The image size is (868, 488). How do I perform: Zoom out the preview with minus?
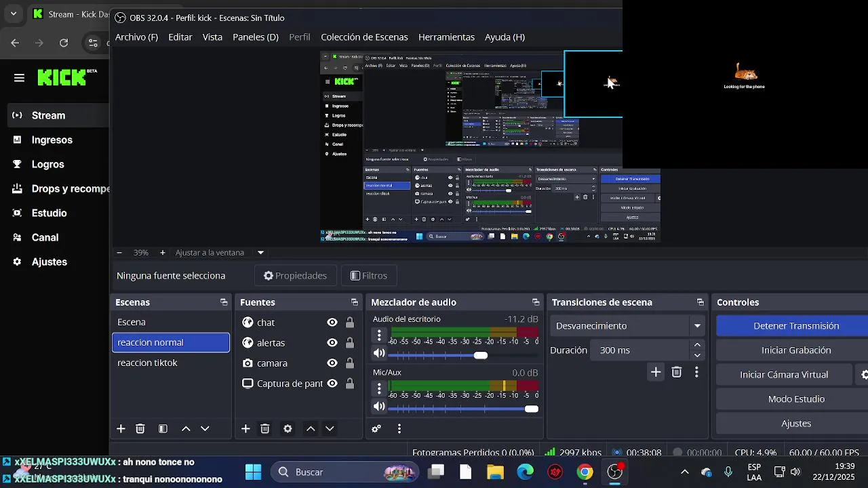click(119, 252)
